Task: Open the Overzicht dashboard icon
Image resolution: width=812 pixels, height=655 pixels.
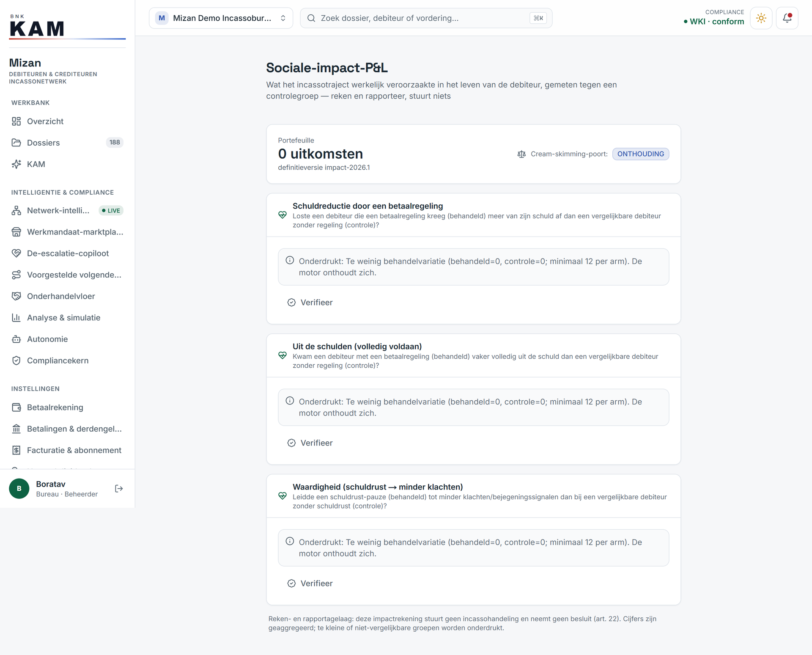Action: pyautogui.click(x=16, y=121)
